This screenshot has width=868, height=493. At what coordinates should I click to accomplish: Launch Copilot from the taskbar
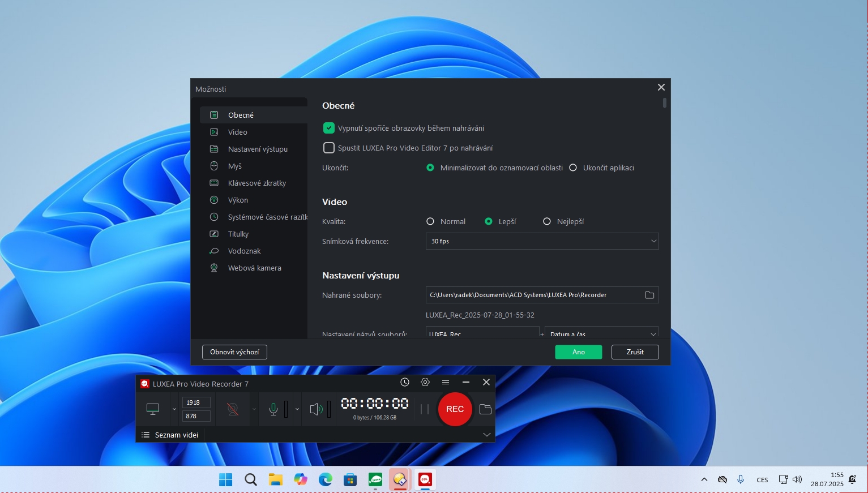(300, 480)
